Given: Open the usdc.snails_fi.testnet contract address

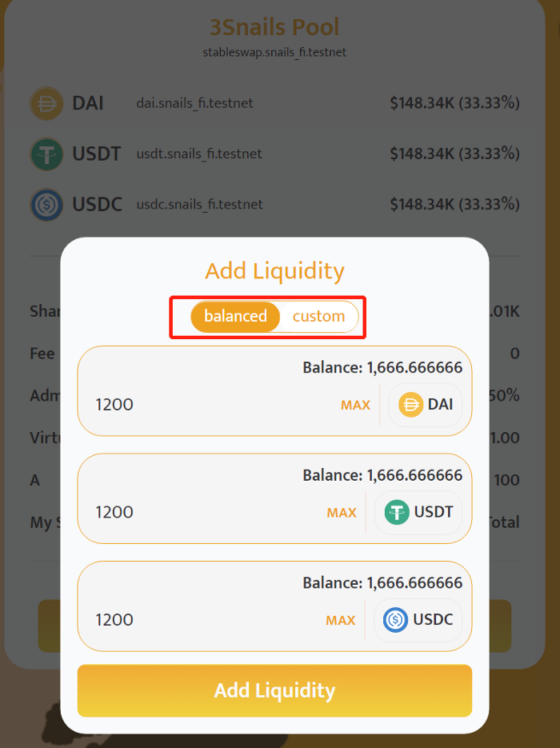Looking at the screenshot, I should [199, 204].
